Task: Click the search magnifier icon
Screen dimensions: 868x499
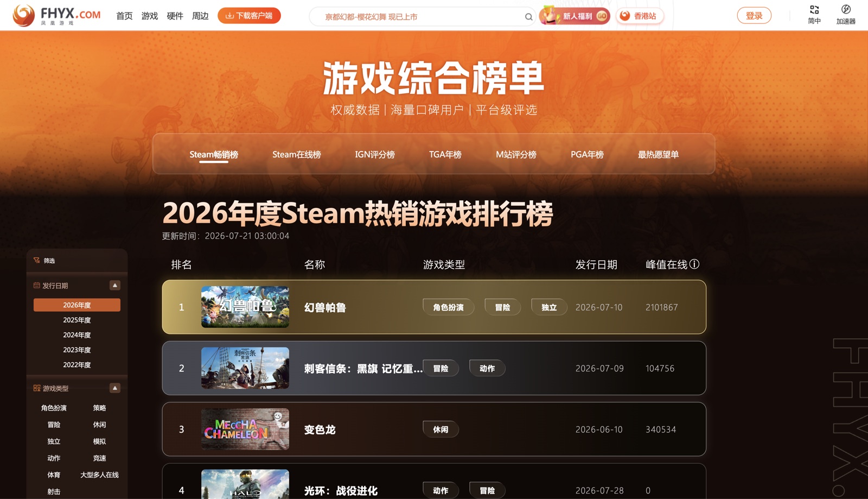Action: click(528, 17)
